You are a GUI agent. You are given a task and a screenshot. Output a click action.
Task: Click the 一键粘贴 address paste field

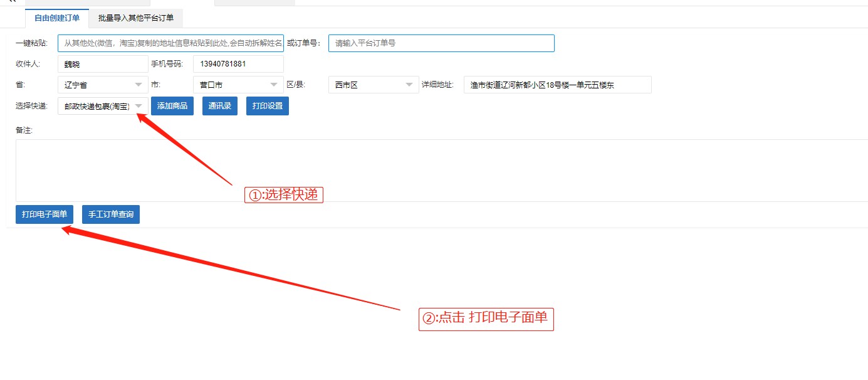pos(170,43)
